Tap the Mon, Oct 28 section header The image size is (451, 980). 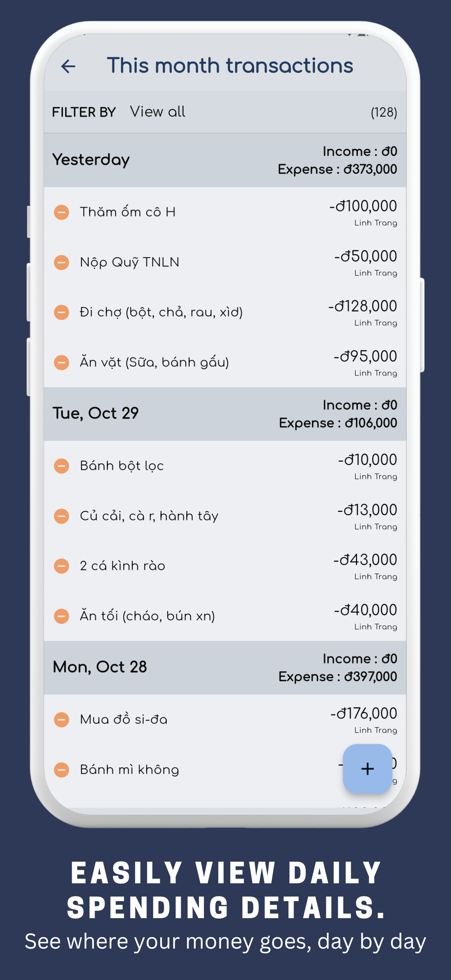(x=100, y=667)
